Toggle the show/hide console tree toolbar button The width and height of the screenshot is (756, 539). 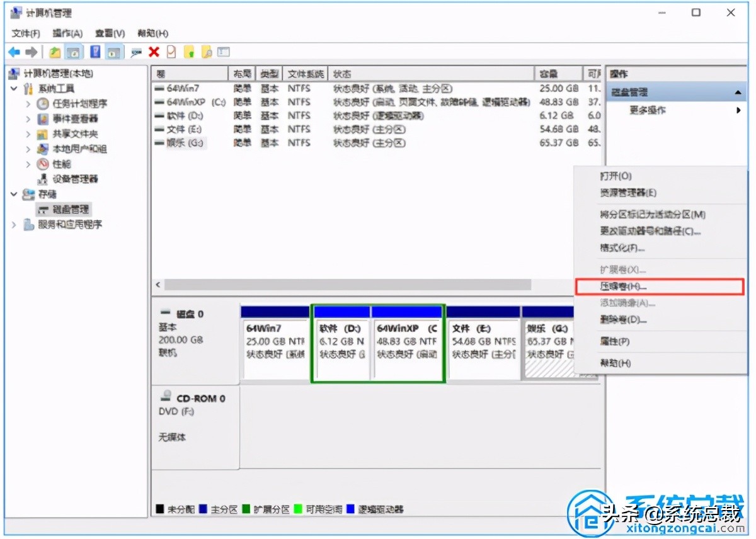click(74, 52)
